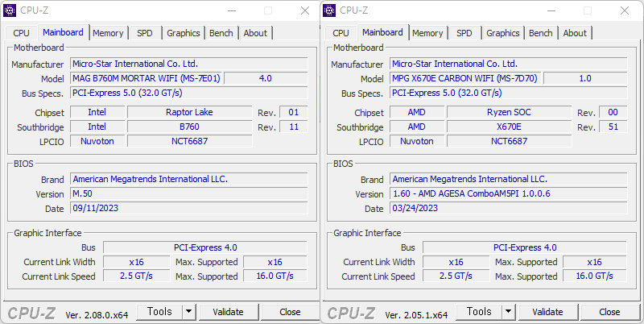Click model revision 1.0 field
Viewport: 644px width, 324px height.
point(585,78)
